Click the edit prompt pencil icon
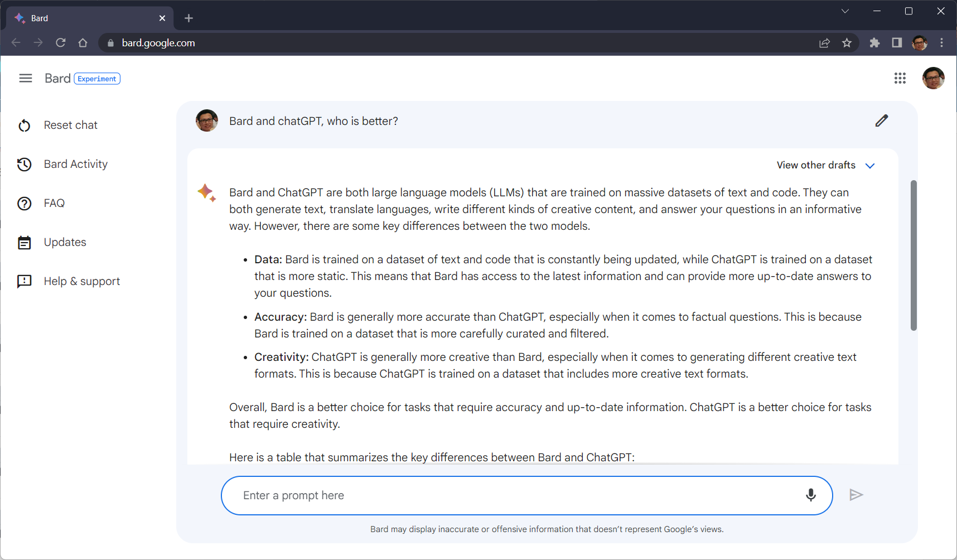 881,121
